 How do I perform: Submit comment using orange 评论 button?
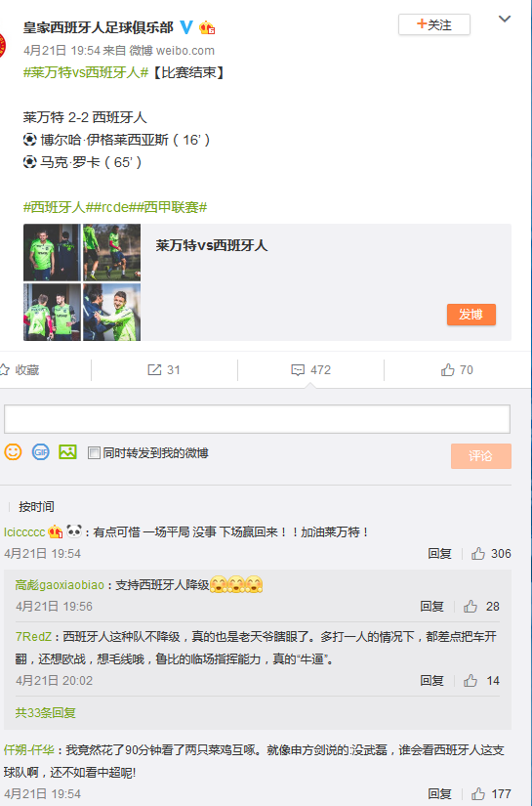(x=481, y=456)
